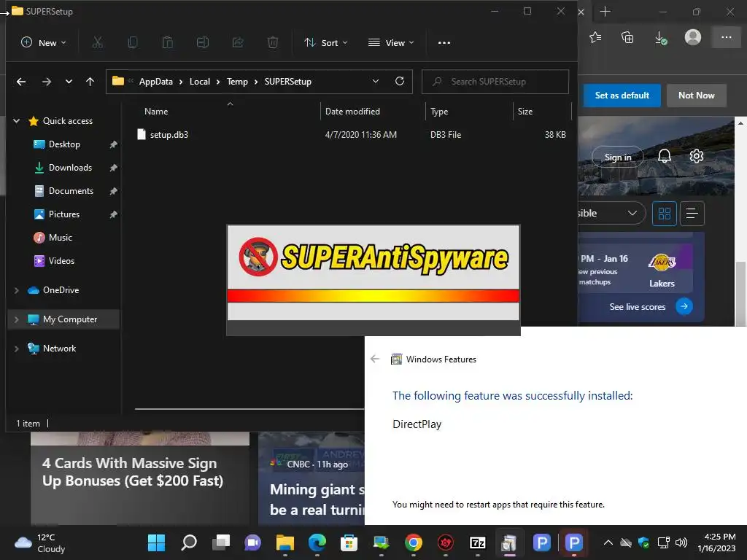Open the New dropdown menu
Screen dimensions: 747x560
[x=43, y=42]
